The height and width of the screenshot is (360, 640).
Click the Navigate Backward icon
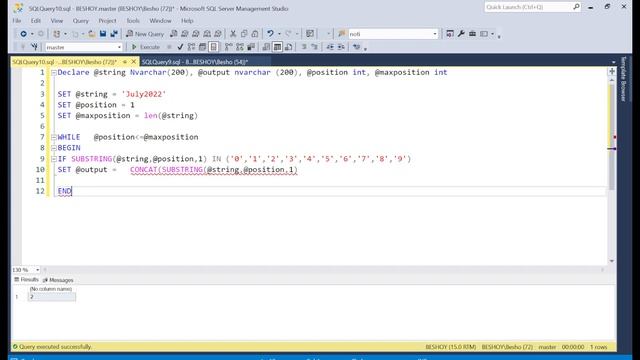pos(23,34)
